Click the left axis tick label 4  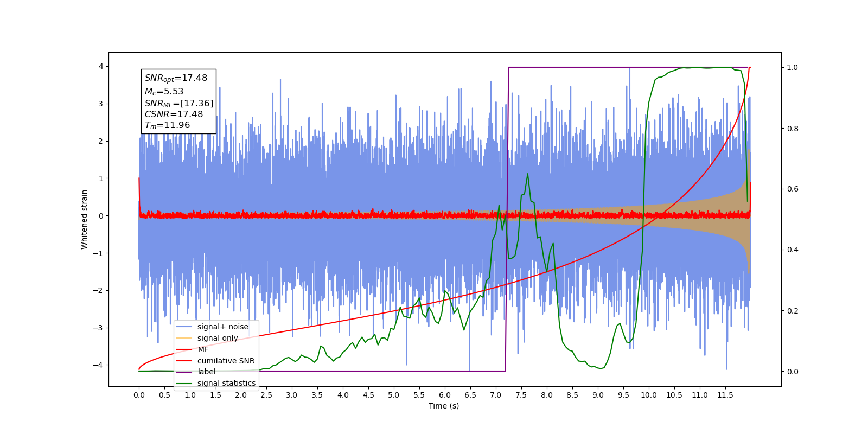coord(101,67)
